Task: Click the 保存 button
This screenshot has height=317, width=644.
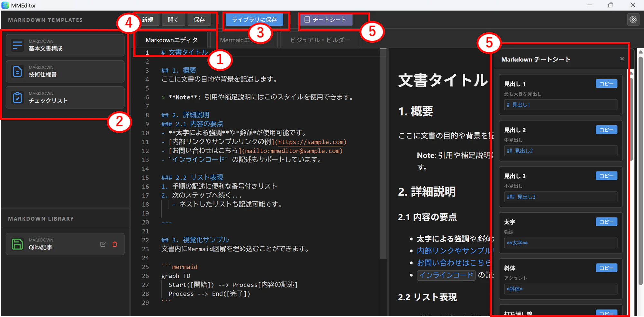Action: (x=199, y=20)
